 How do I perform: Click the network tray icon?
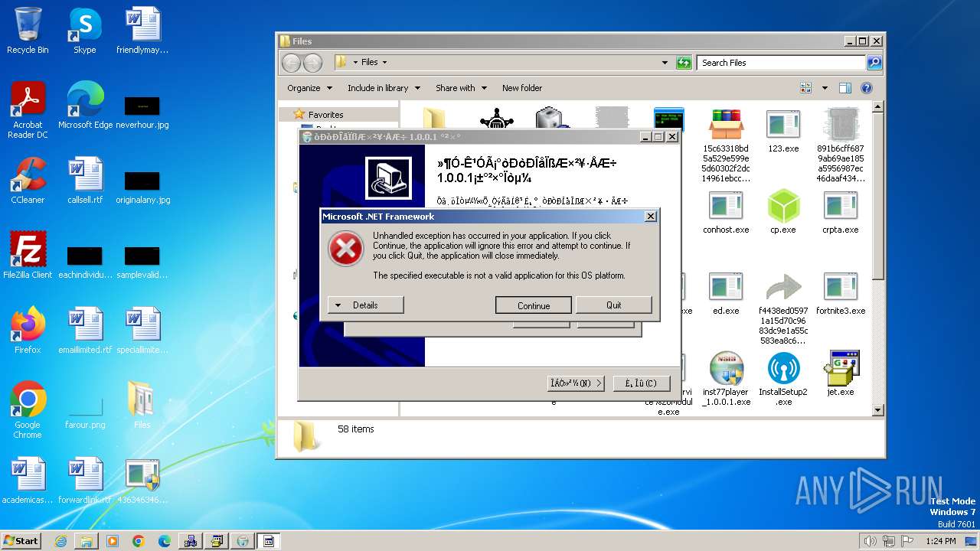[x=890, y=541]
